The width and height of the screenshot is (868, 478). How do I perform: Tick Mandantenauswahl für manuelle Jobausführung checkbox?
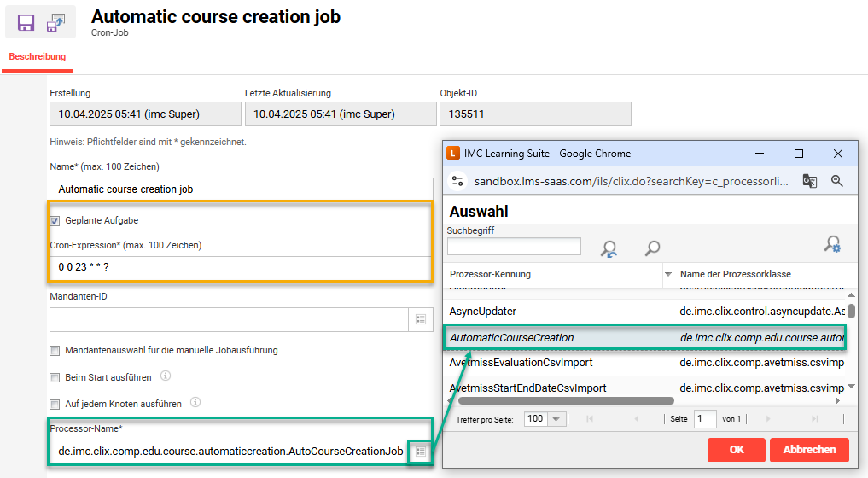pyautogui.click(x=55, y=350)
